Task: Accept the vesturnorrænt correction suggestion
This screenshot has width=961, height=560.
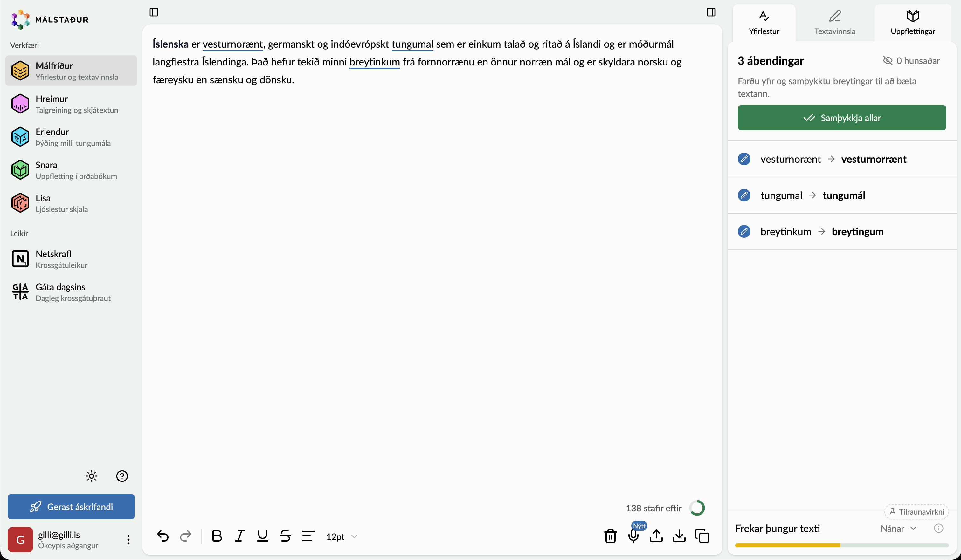Action: point(842,159)
